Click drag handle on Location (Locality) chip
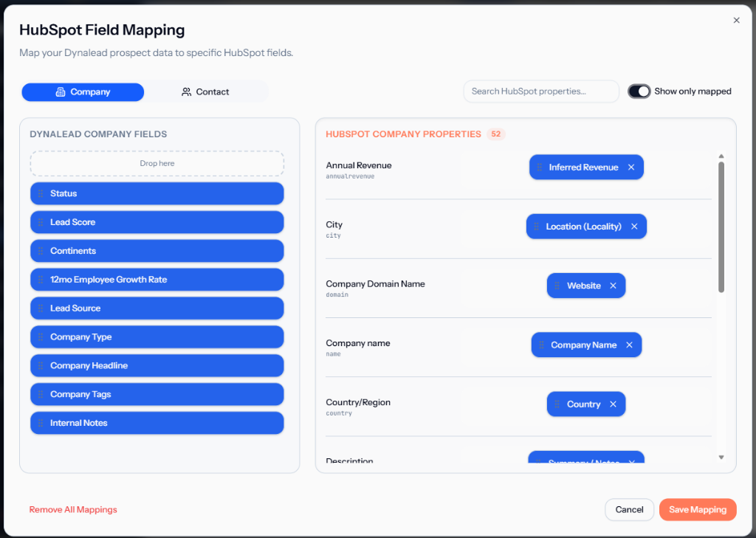Viewport: 756px width, 538px height. point(536,227)
